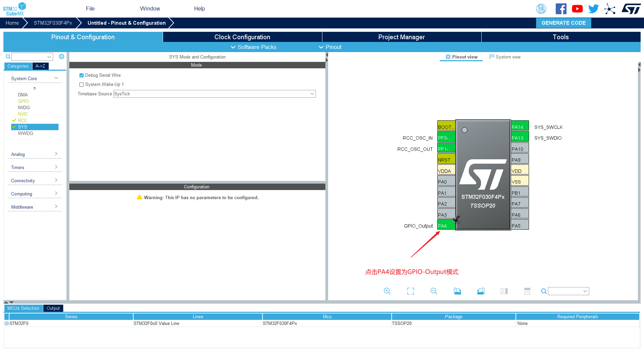Expand the Analog category
Image resolution: width=644 pixels, height=352 pixels.
[34, 154]
